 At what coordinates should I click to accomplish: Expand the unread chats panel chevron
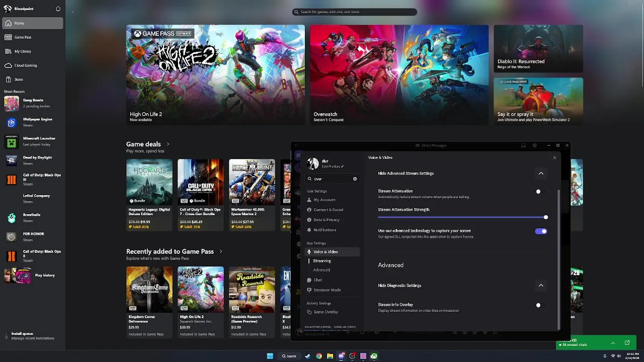pyautogui.click(x=613, y=343)
